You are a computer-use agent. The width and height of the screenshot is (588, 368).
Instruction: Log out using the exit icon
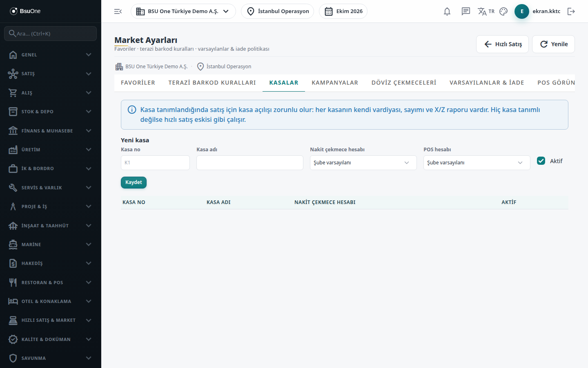[571, 11]
